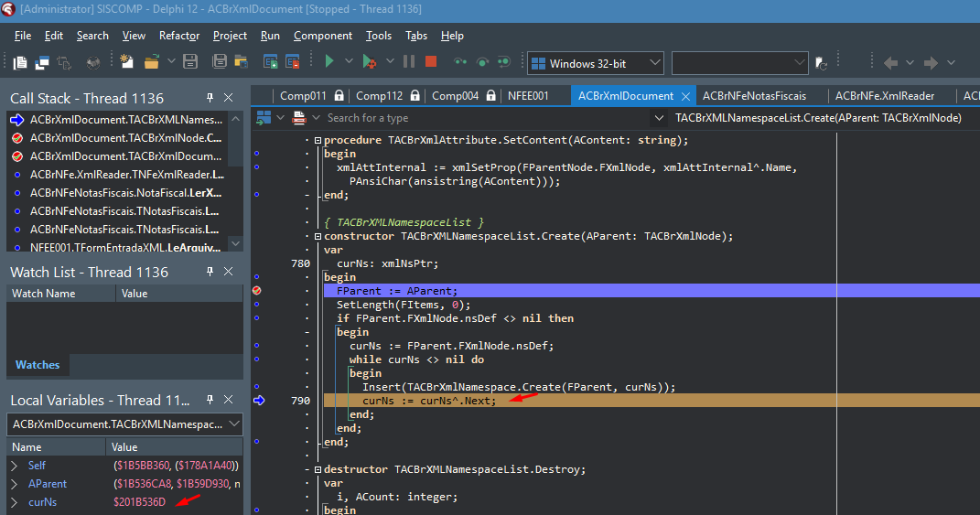The width and height of the screenshot is (980, 515).
Task: Collapse TACBrXmlAttribute.SetContent procedure fold
Action: [x=318, y=140]
